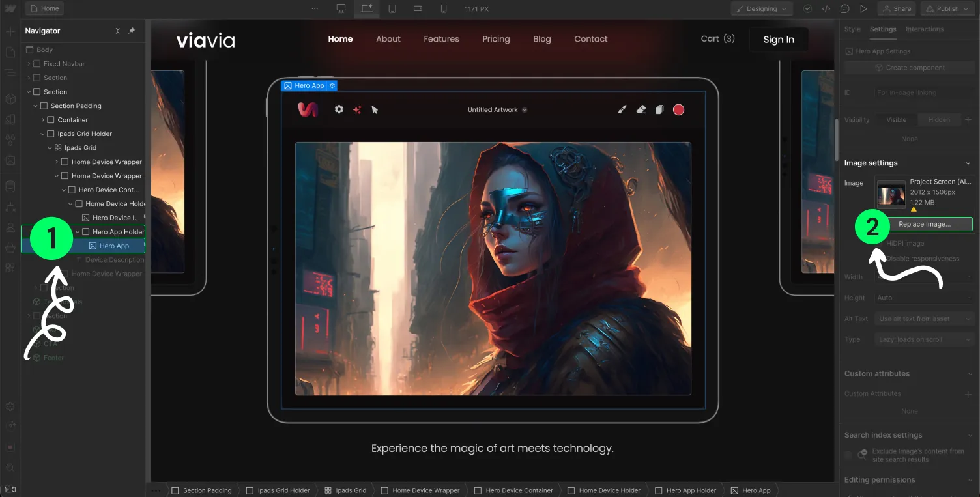Pin the Navigator panel

tap(132, 31)
